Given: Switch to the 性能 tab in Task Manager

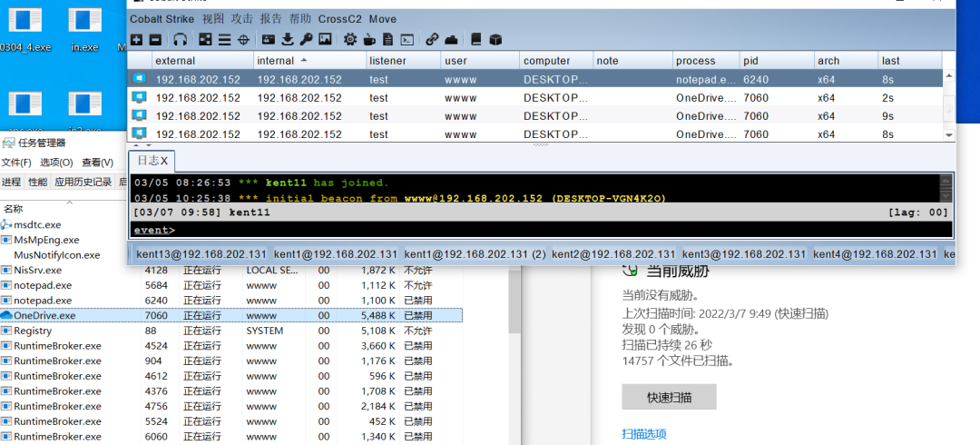Looking at the screenshot, I should [37, 183].
